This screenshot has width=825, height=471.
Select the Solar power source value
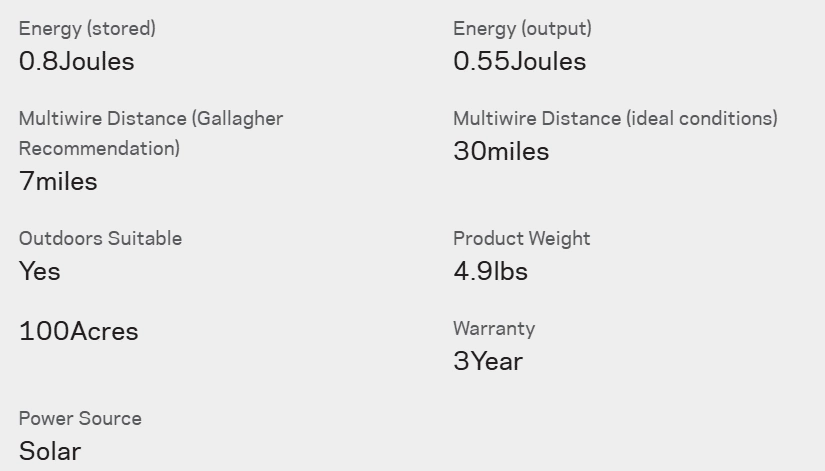tap(50, 452)
